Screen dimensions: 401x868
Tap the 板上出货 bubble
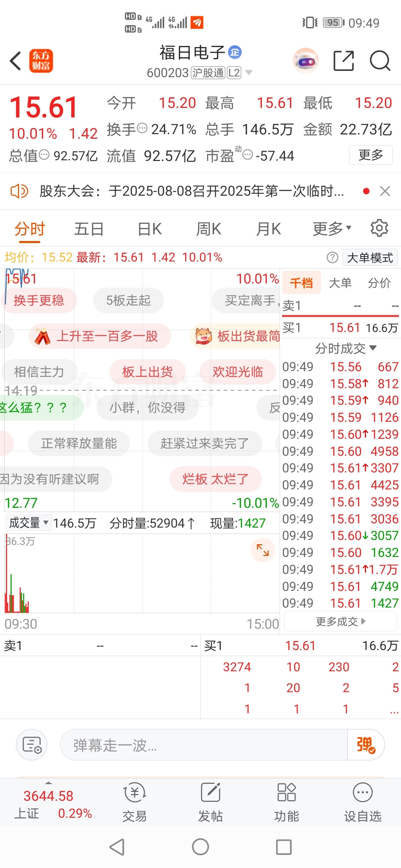click(148, 372)
